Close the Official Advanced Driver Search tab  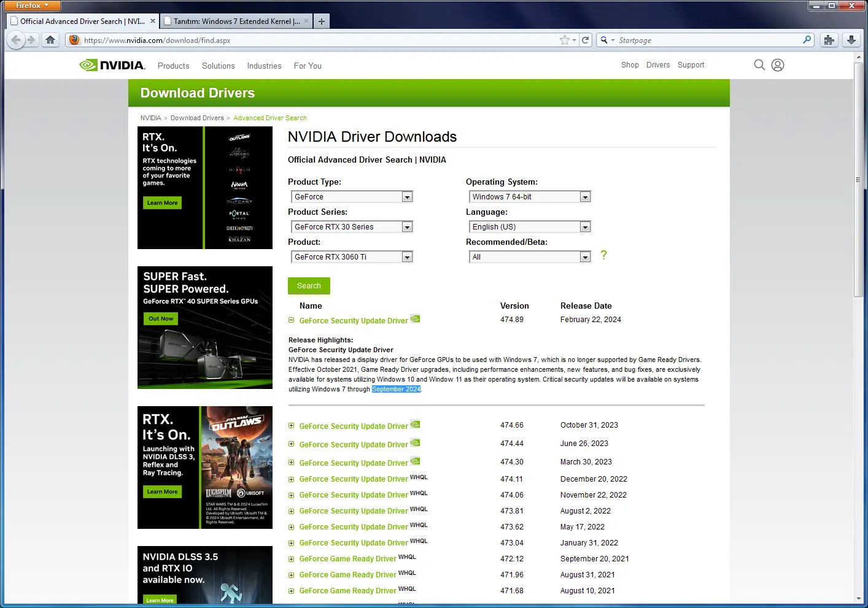[153, 21]
